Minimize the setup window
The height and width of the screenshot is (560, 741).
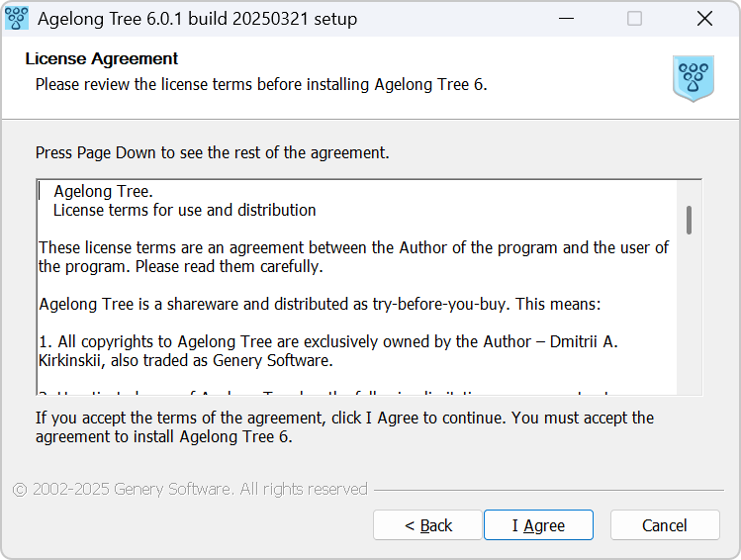tap(566, 19)
